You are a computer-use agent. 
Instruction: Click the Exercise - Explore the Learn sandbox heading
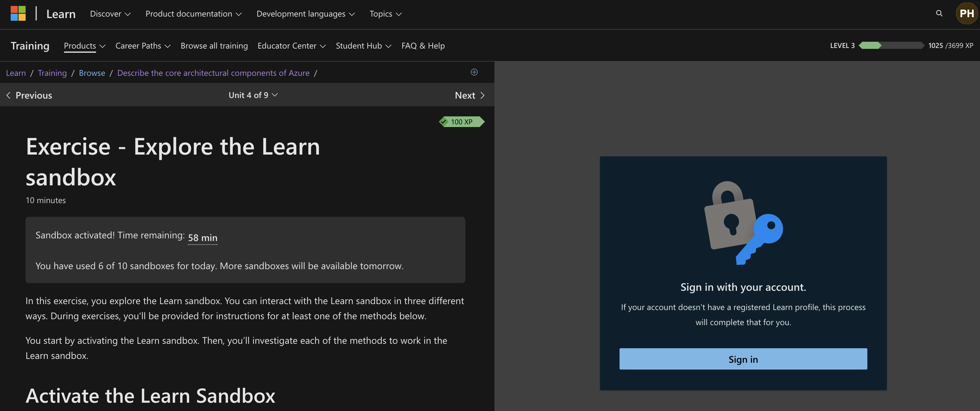(x=173, y=162)
